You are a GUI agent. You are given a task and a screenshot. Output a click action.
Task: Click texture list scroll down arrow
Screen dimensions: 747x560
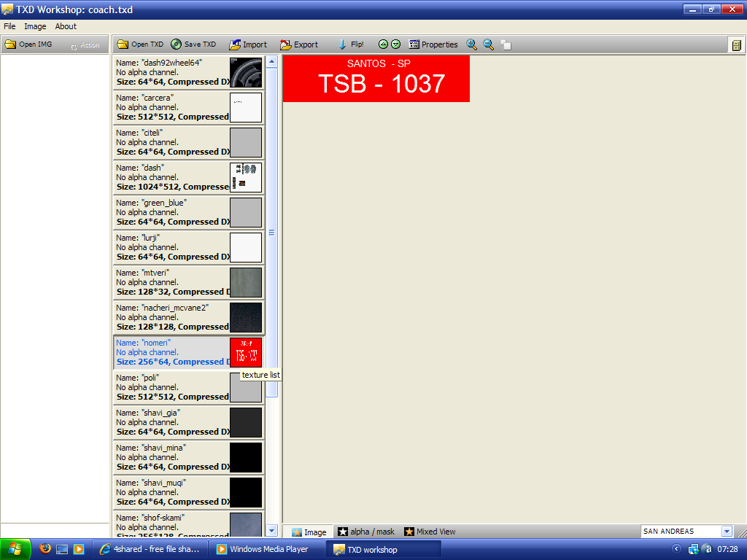(272, 530)
